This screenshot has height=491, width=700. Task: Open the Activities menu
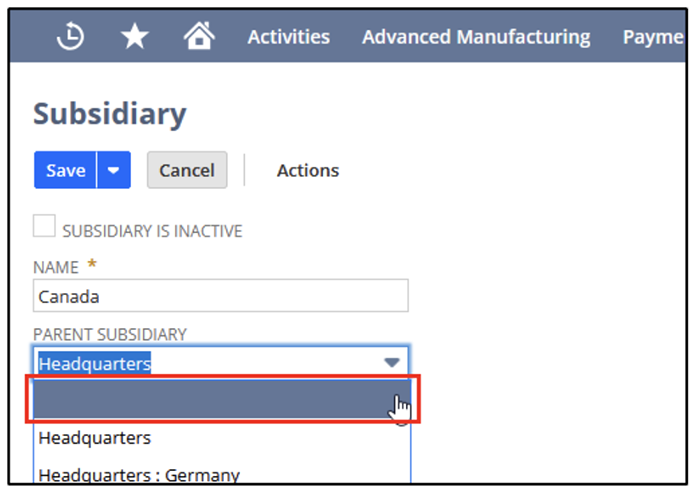click(288, 37)
